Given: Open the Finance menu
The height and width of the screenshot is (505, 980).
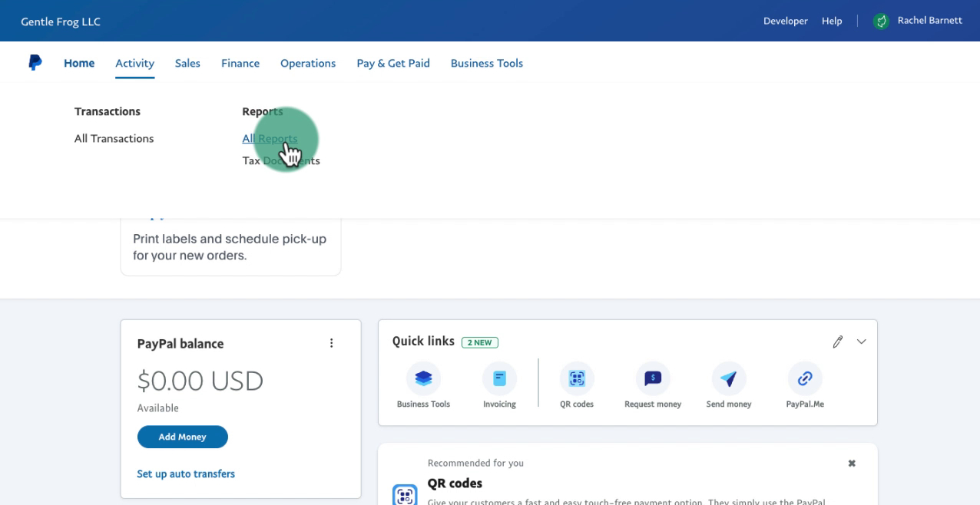Looking at the screenshot, I should [x=240, y=63].
